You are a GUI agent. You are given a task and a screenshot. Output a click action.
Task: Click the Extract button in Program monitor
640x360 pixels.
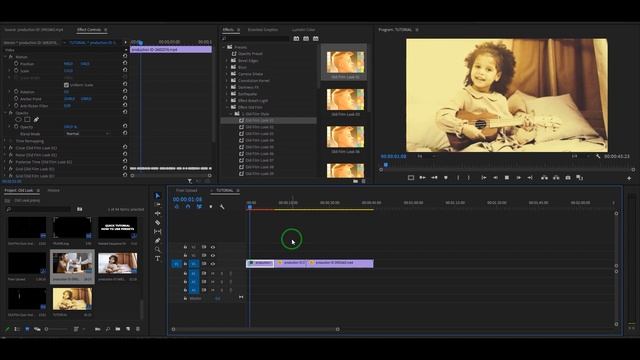[556, 178]
